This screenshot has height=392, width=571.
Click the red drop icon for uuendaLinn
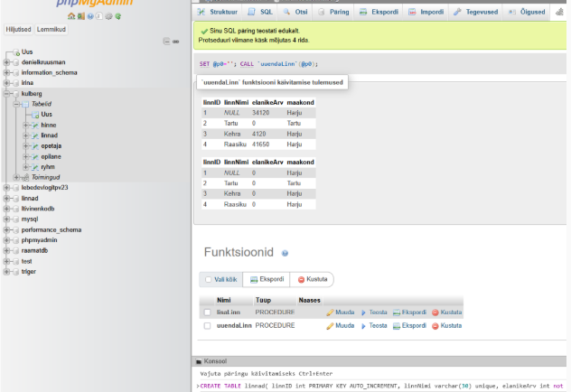[435, 325]
